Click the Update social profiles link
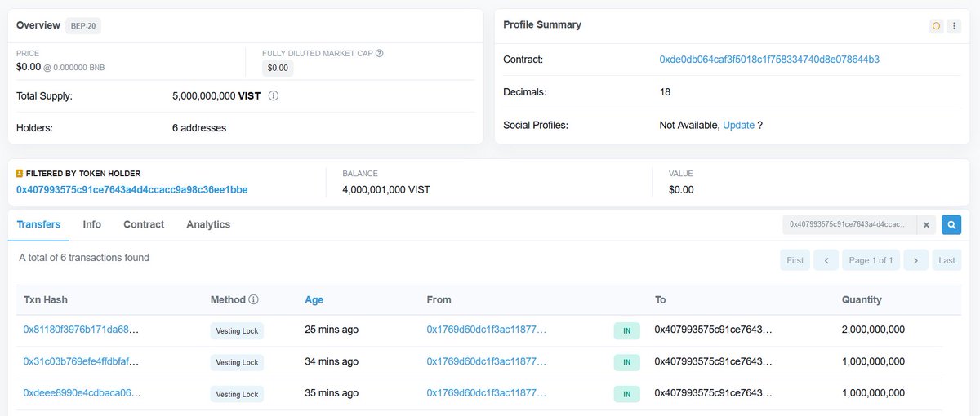 pyautogui.click(x=738, y=126)
